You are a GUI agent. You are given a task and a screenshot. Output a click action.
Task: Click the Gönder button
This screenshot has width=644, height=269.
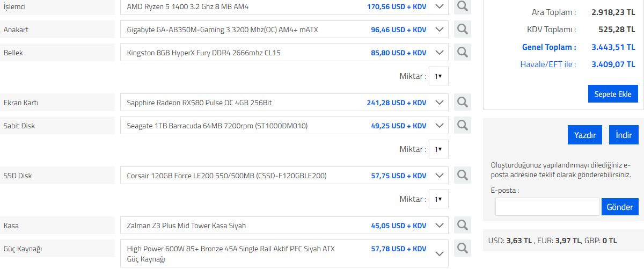(620, 207)
